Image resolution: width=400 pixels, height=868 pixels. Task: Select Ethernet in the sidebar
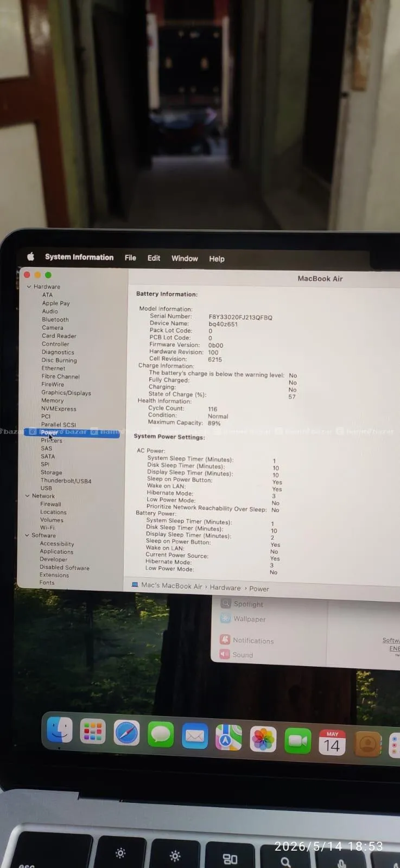(x=53, y=368)
